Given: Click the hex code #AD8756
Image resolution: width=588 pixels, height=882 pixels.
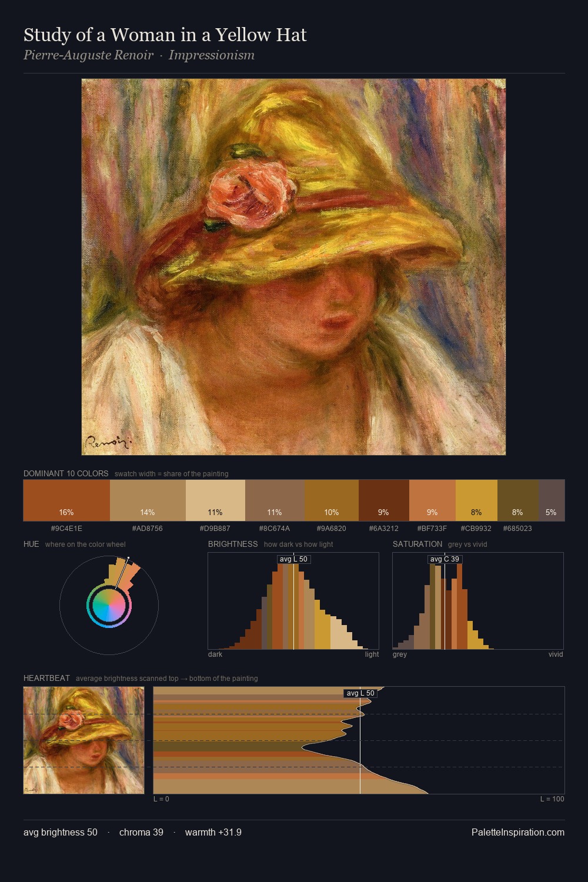Looking at the screenshot, I should [x=148, y=529].
